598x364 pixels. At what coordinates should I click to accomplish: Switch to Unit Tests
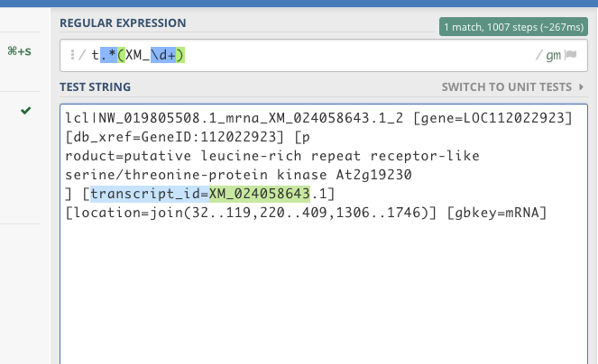[507, 86]
